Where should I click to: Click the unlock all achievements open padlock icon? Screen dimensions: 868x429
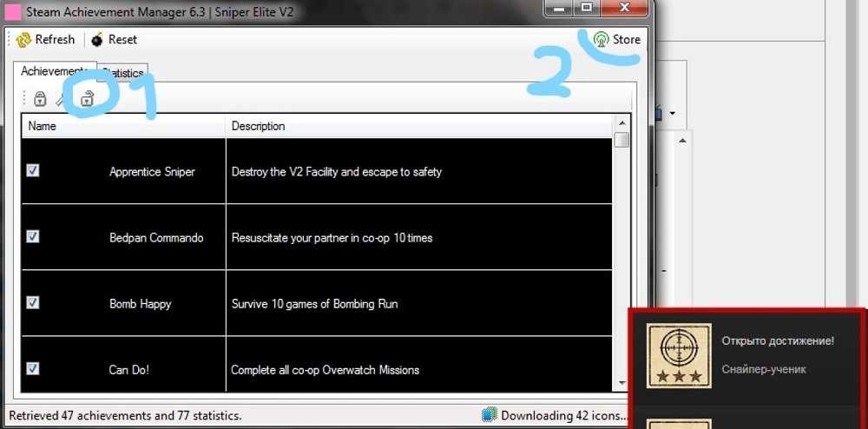(87, 99)
